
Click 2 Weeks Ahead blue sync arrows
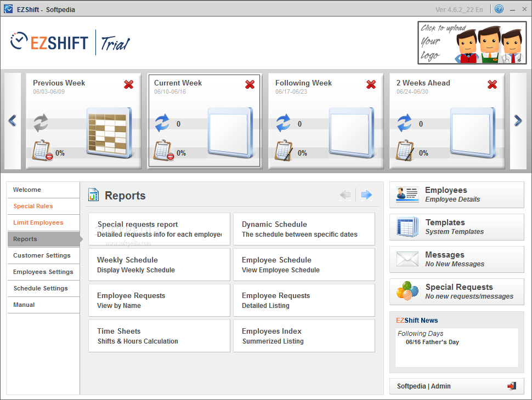click(x=404, y=123)
